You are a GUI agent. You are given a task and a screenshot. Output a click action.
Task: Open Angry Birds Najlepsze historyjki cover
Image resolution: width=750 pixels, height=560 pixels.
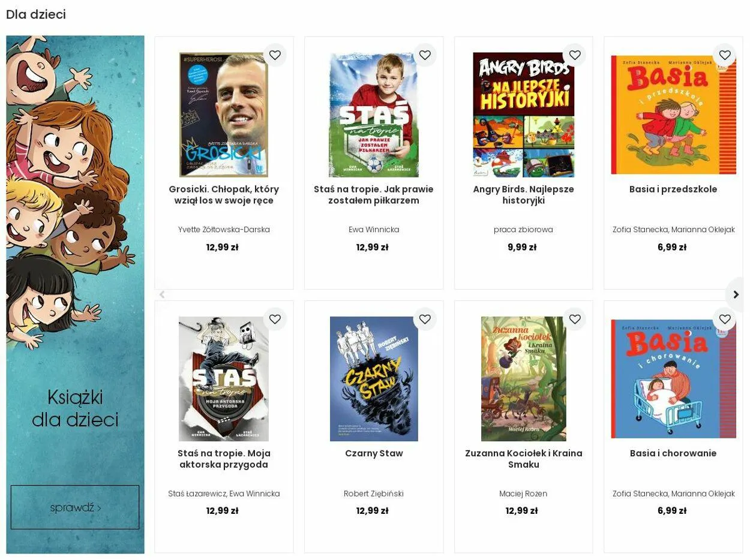524,115
